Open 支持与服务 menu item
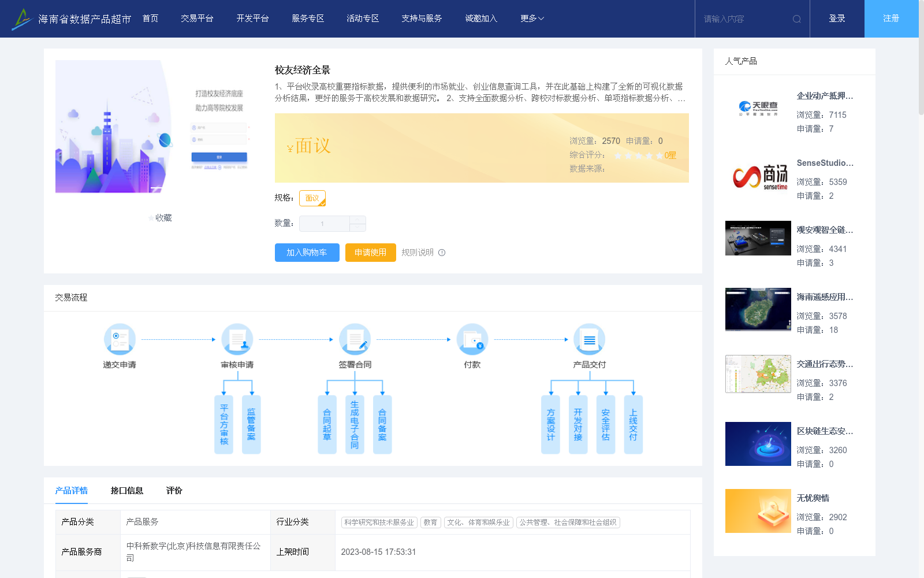924x578 pixels. [x=422, y=18]
